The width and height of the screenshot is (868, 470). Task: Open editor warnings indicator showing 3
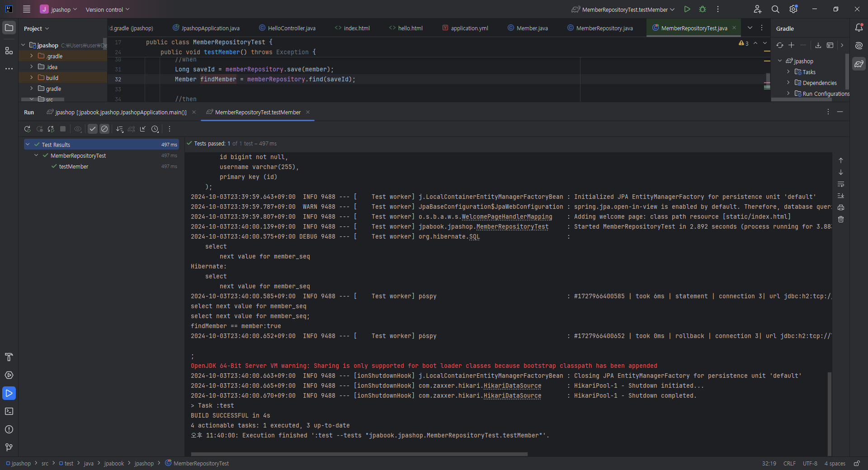click(x=744, y=43)
